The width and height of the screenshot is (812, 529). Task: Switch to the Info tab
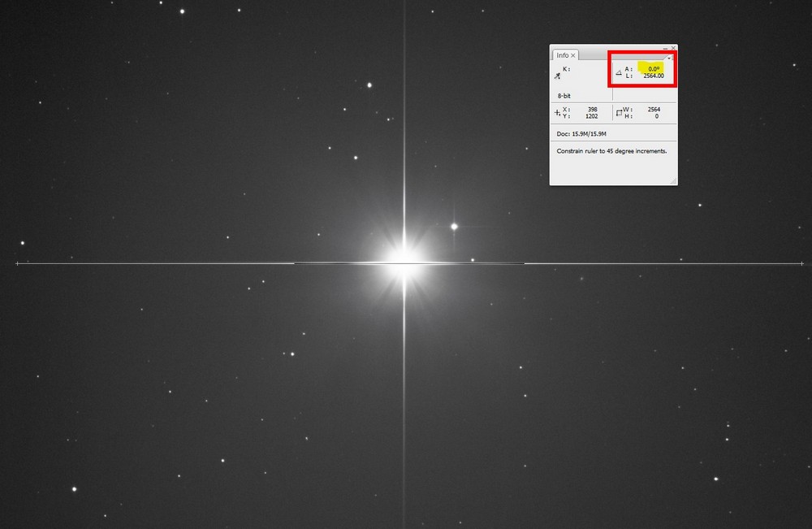562,55
